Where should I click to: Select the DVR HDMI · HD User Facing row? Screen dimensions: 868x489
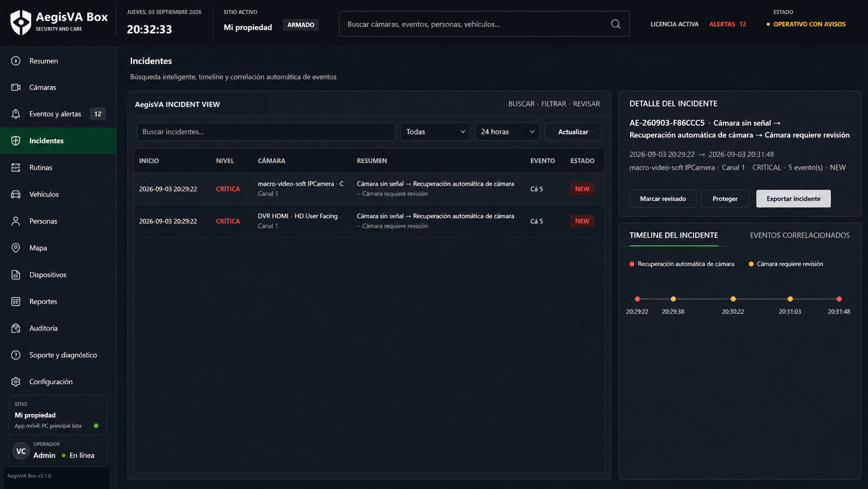pyautogui.click(x=369, y=221)
